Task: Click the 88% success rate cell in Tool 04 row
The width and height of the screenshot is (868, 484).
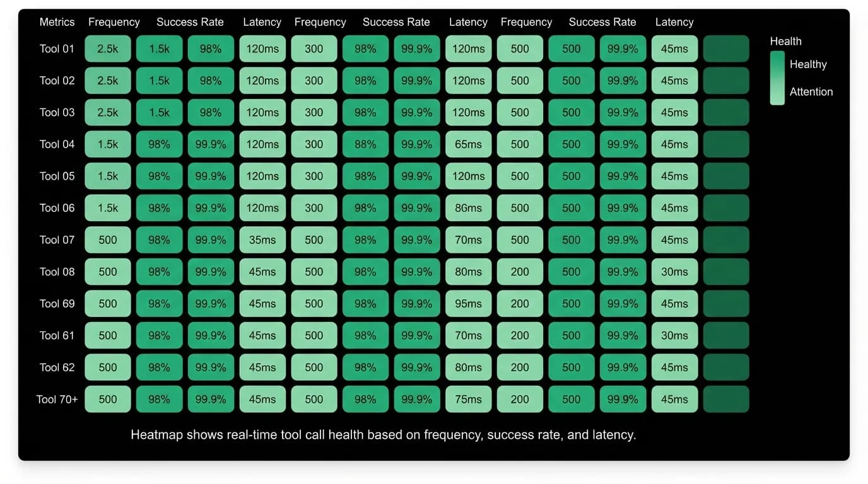Action: 365,144
